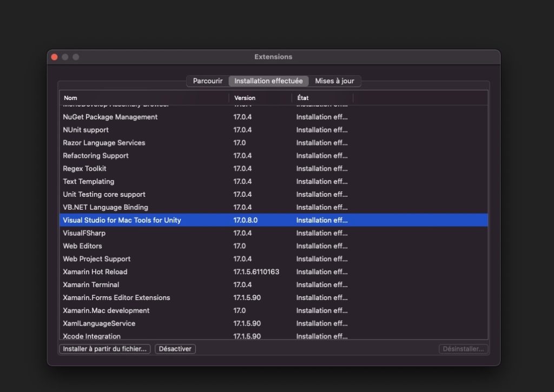This screenshot has height=392, width=554.
Task: Select NuGet Package Management extension row
Action: pos(110,117)
